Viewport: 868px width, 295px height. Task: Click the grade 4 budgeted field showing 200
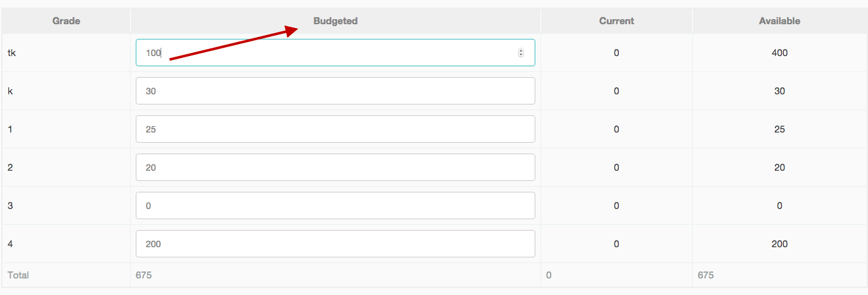335,244
